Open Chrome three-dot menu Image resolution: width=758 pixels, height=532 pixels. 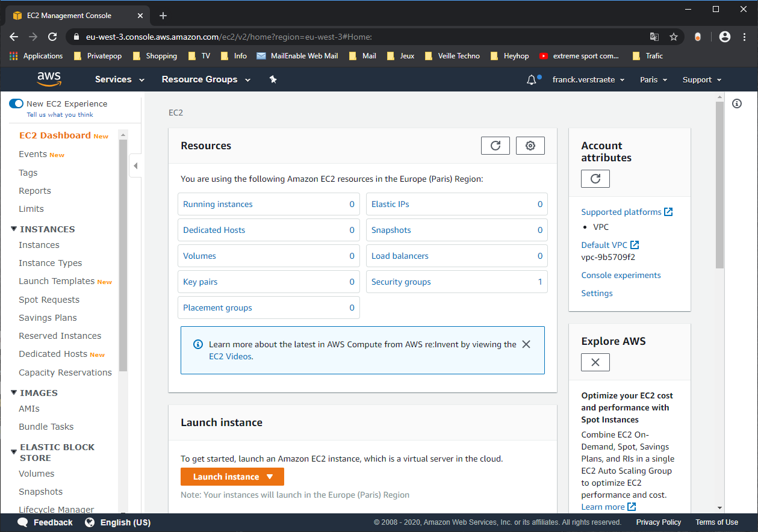[744, 37]
